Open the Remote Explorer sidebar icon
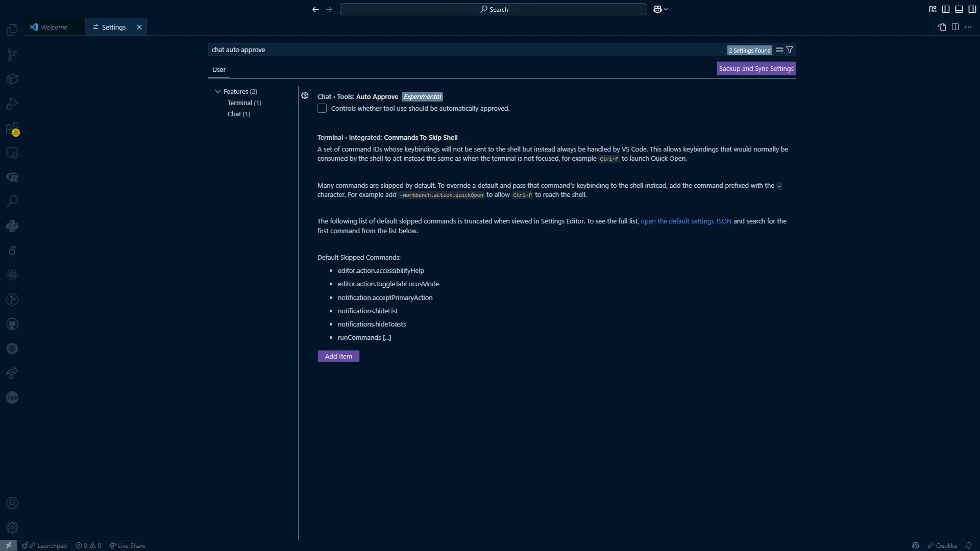Viewport: 980px width, 551px height. [x=11, y=153]
